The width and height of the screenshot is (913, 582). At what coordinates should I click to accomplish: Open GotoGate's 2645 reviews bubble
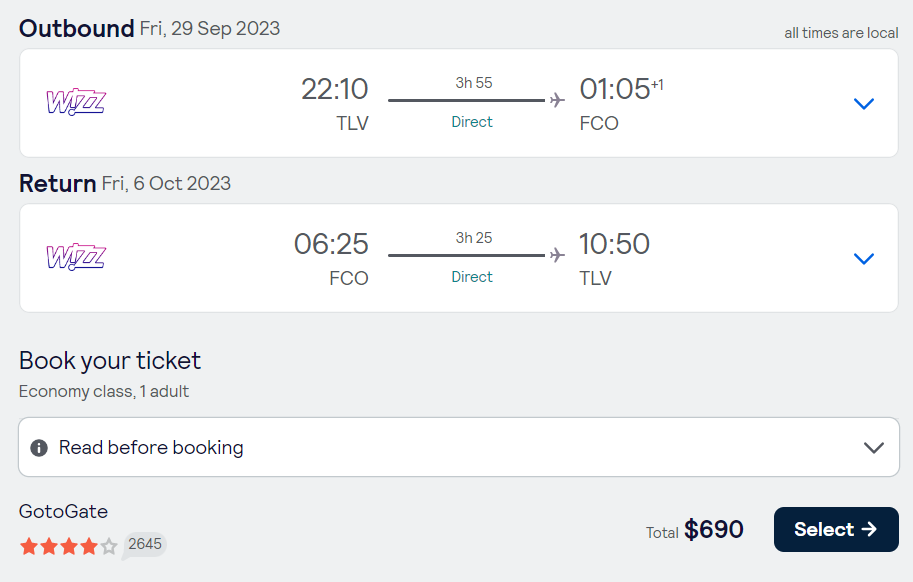[144, 545]
